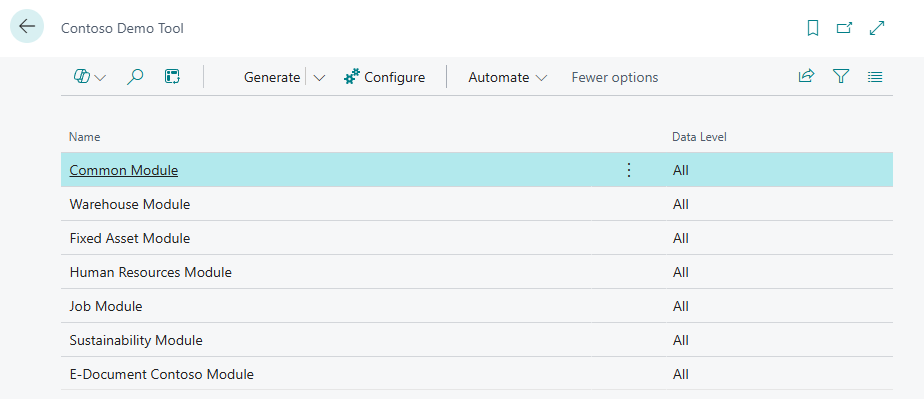Bookmark this page with bookmark icon
The height and width of the screenshot is (399, 924).
(x=813, y=28)
